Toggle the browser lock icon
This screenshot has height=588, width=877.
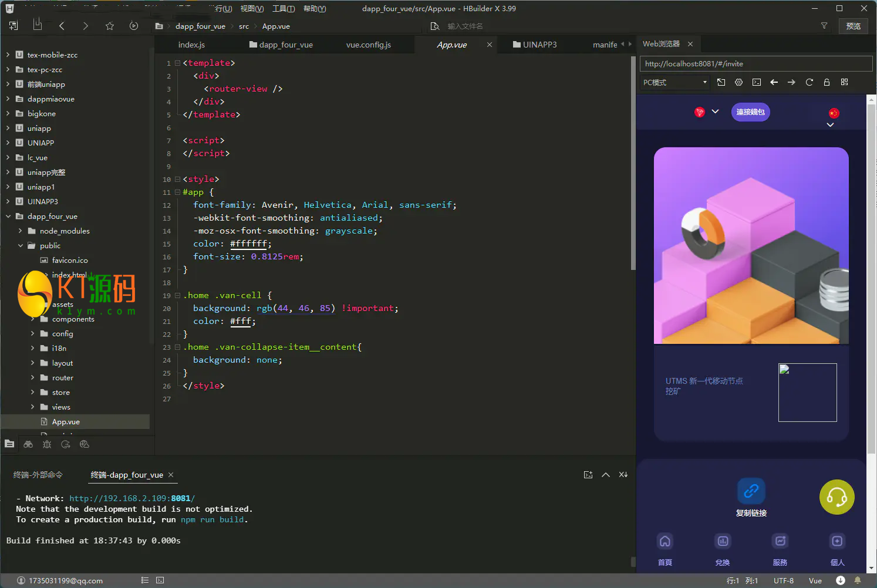point(827,82)
